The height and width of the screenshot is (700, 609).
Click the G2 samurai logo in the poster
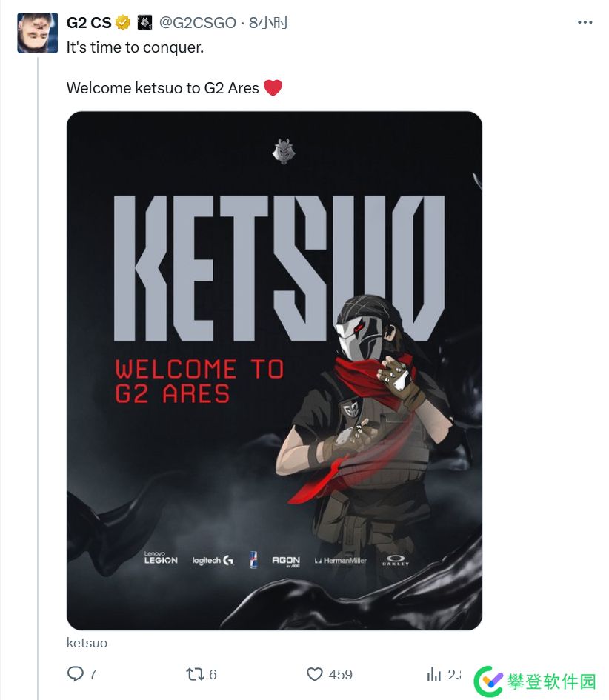pyautogui.click(x=284, y=151)
